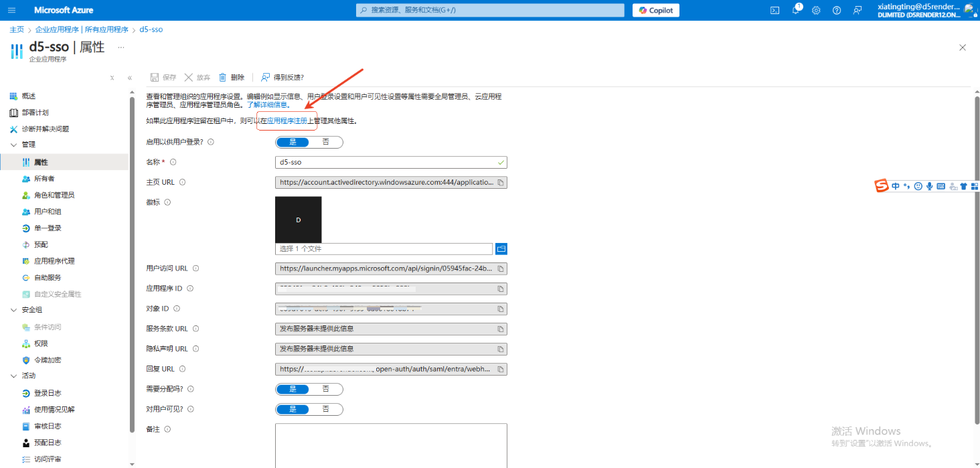Copy the 主页 URL value

[500, 182]
